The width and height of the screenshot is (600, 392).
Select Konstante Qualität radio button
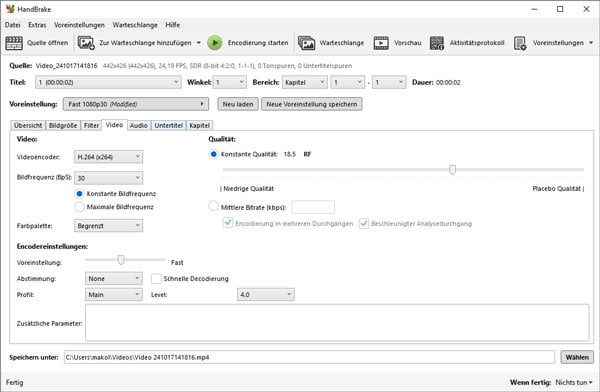coord(214,154)
